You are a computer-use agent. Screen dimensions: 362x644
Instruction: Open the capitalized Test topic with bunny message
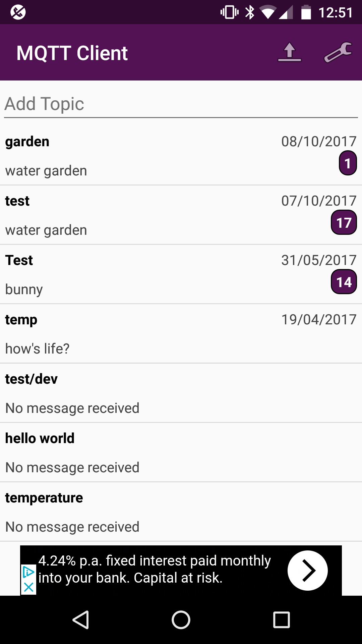pyautogui.click(x=134, y=274)
